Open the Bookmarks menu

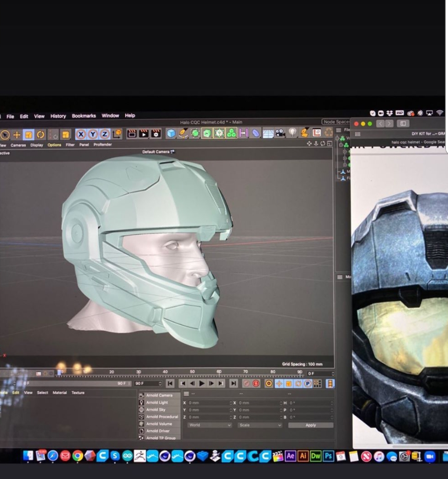tap(84, 116)
